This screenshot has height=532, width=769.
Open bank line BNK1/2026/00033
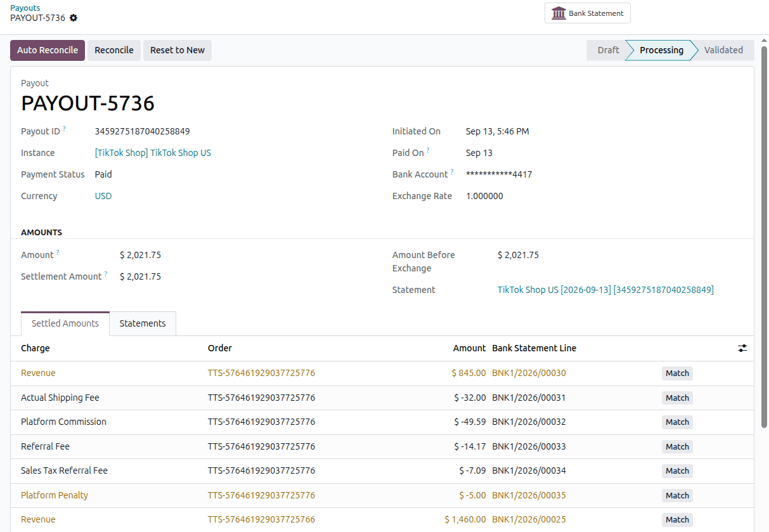[x=529, y=446]
